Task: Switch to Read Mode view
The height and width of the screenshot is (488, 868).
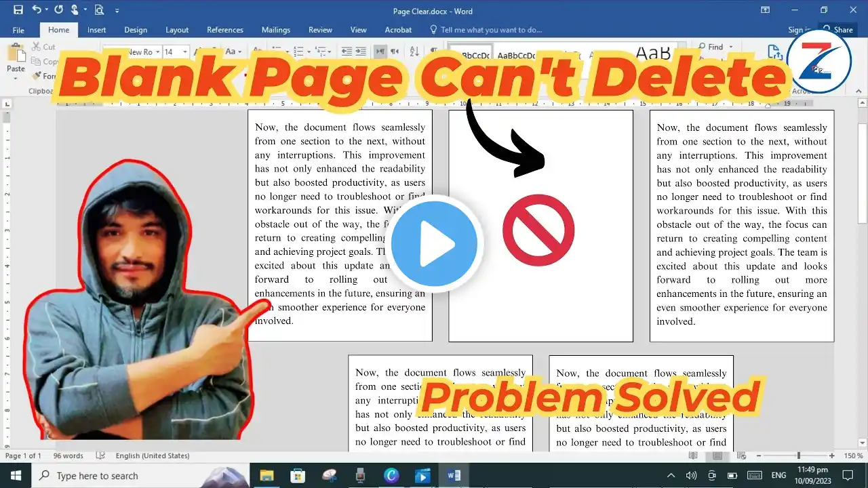Action: pos(692,456)
